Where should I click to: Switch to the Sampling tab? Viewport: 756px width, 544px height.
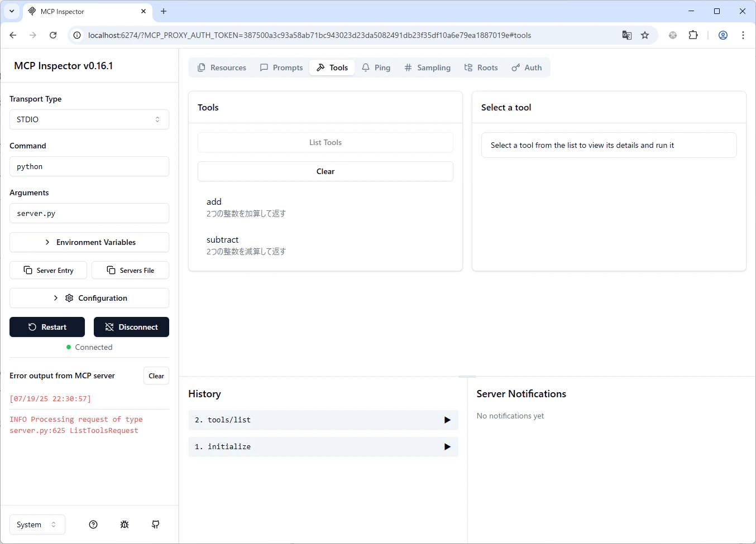pos(427,68)
